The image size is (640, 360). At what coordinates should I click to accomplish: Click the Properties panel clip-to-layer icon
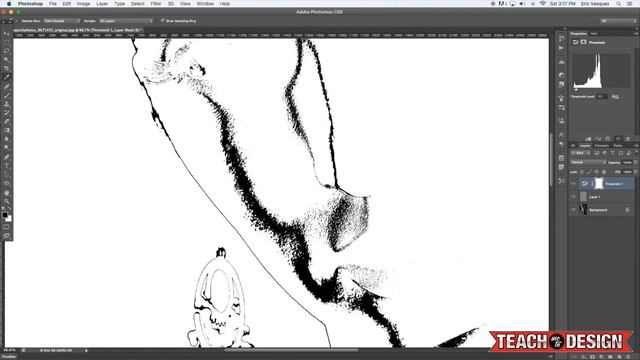588,139
